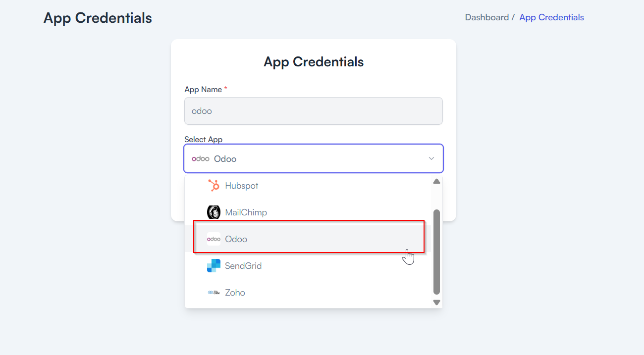
Task: Click the SendGrid blue logo icon
Action: [x=214, y=266]
